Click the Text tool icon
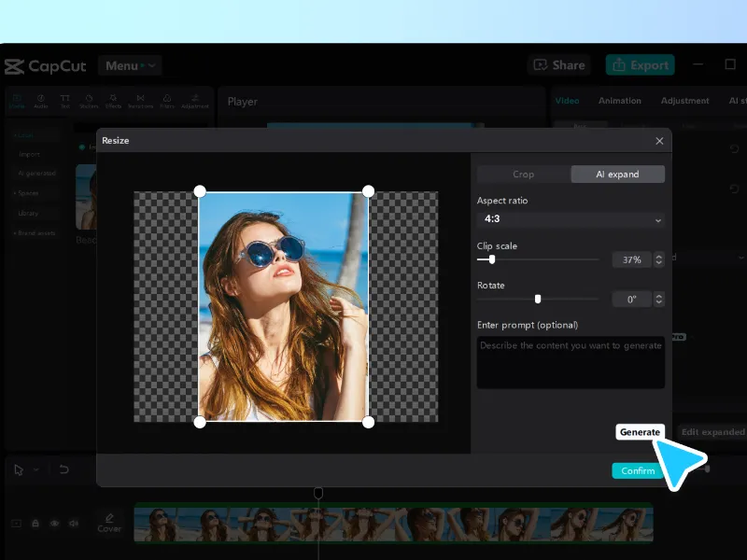This screenshot has height=560, width=747. [65, 100]
